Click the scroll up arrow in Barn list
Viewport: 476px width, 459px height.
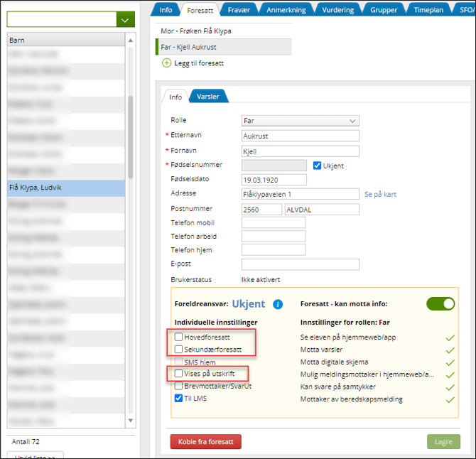click(131, 40)
